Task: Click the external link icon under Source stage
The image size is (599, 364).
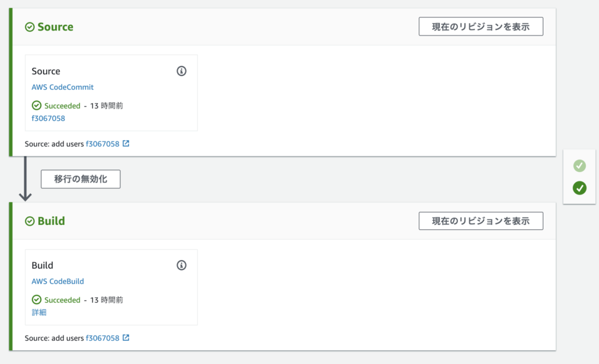Action: click(x=126, y=143)
